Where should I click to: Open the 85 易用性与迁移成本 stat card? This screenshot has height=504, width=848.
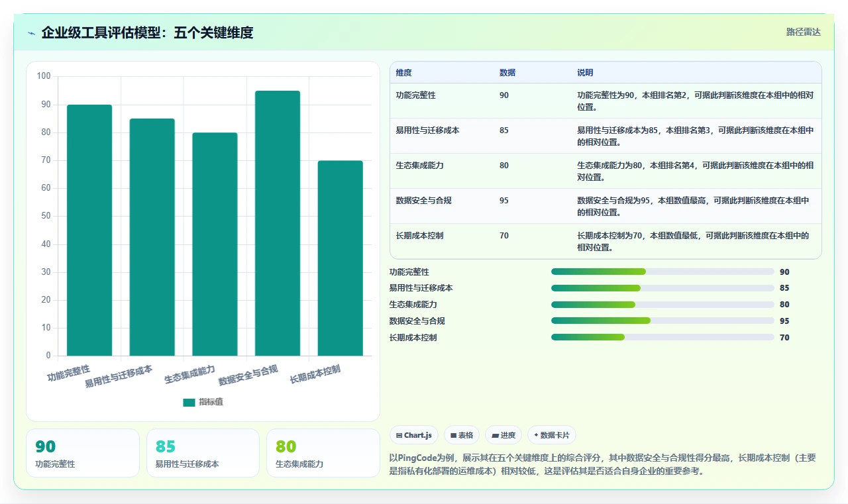203,453
